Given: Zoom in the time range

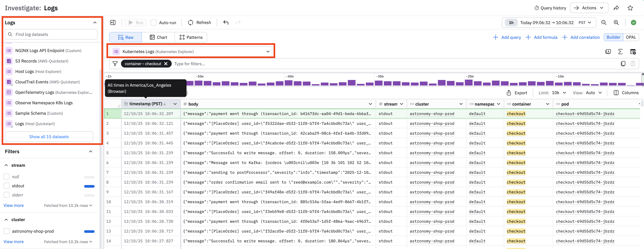Looking at the screenshot, I should 616,23.
